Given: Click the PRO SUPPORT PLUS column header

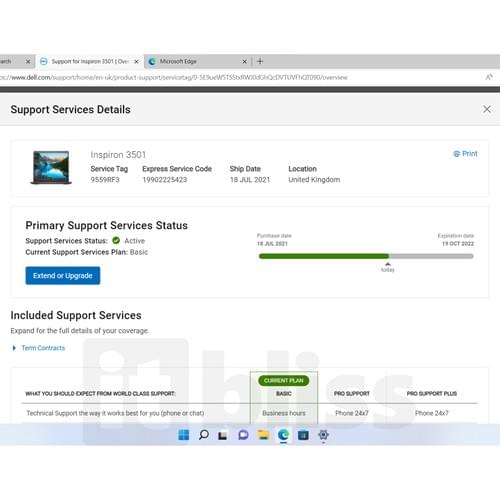Looking at the screenshot, I should tap(432, 394).
